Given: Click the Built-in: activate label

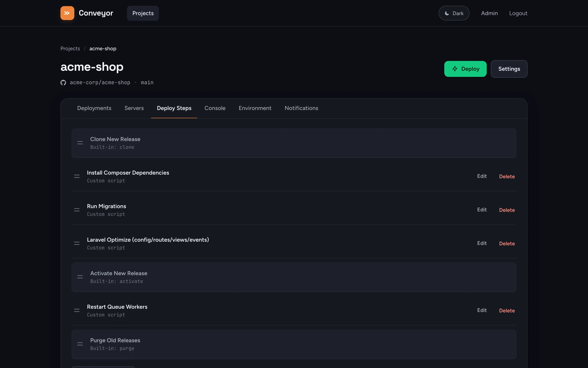Looking at the screenshot, I should (117, 281).
